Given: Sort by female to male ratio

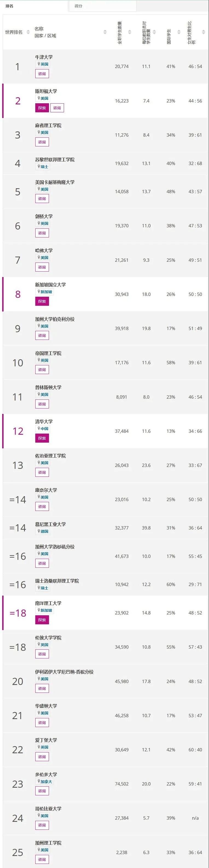Looking at the screenshot, I should point(203,32).
